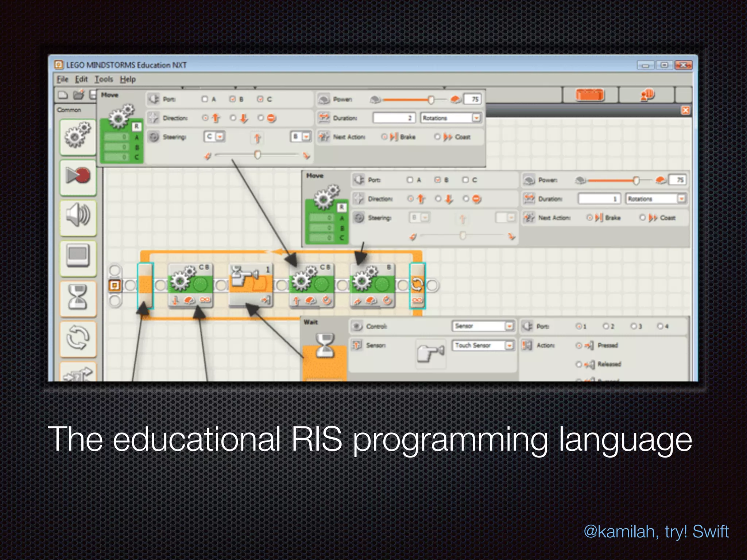Select Brake in the duration 1 Move panel

click(589, 218)
